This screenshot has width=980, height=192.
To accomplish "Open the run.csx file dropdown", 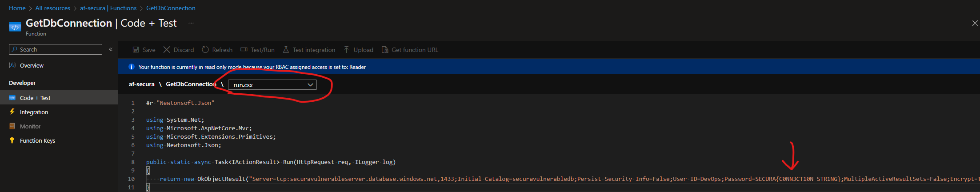I will pyautogui.click(x=272, y=85).
